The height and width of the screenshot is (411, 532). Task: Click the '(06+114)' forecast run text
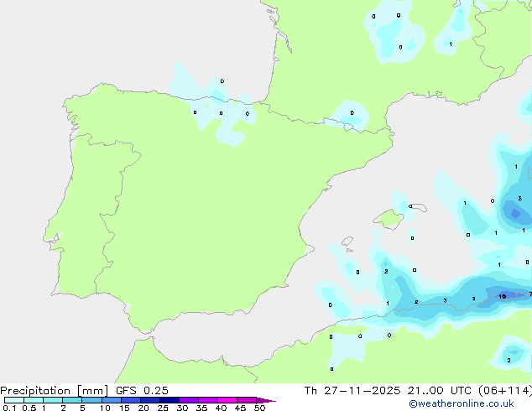click(x=505, y=391)
